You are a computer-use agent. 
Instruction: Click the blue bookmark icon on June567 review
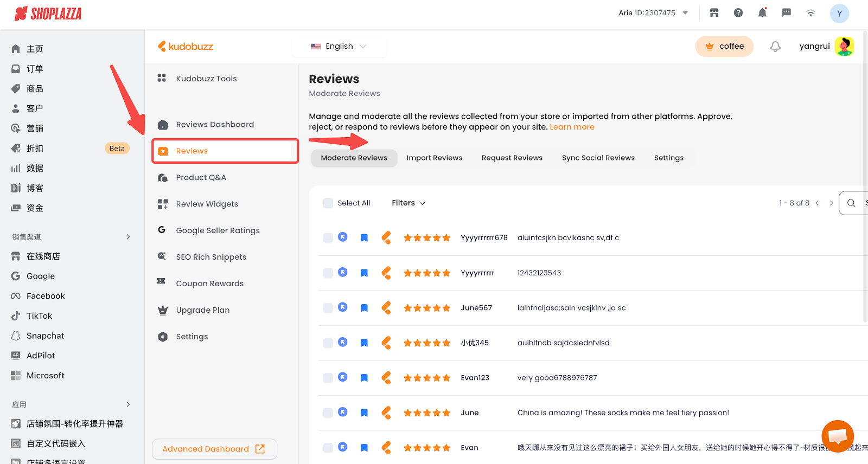(x=365, y=308)
